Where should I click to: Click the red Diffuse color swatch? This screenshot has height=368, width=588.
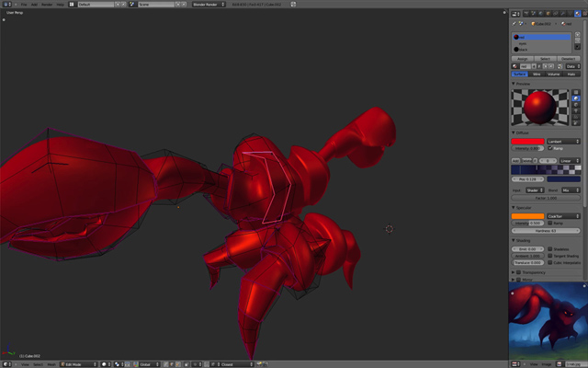coord(528,141)
